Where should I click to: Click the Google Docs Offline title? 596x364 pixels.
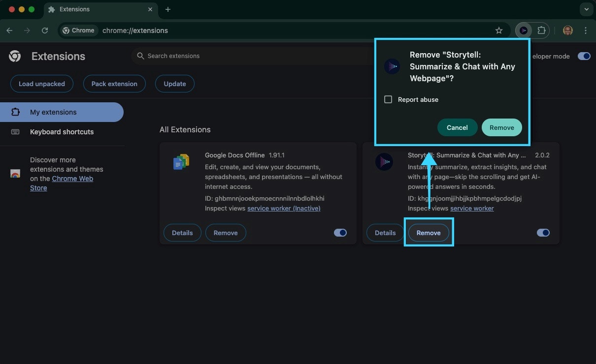[x=235, y=155]
